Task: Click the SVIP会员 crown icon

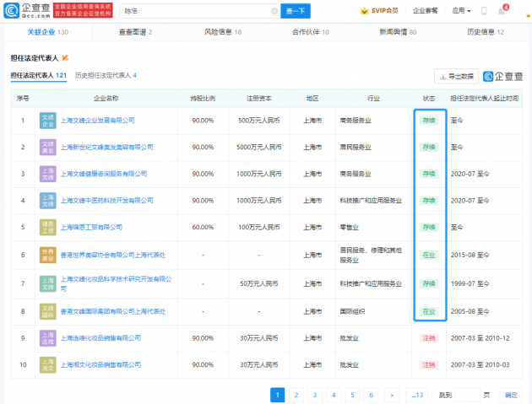Action: click(364, 11)
